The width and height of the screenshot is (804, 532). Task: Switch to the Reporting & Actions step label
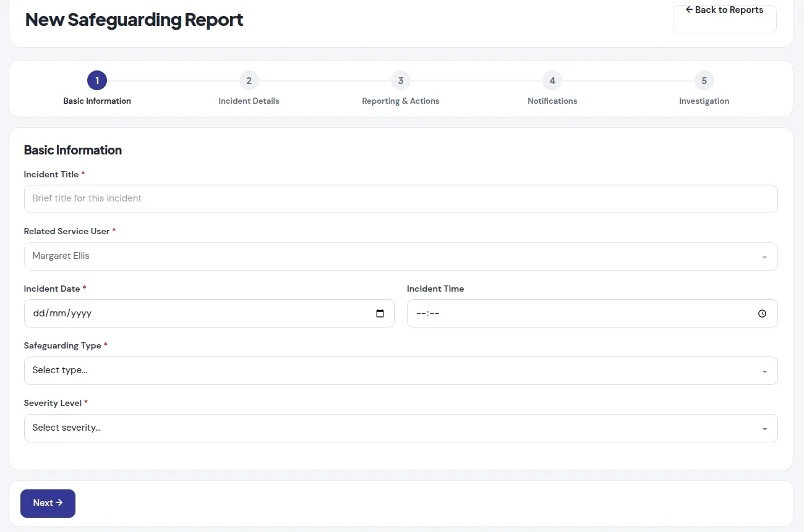401,101
